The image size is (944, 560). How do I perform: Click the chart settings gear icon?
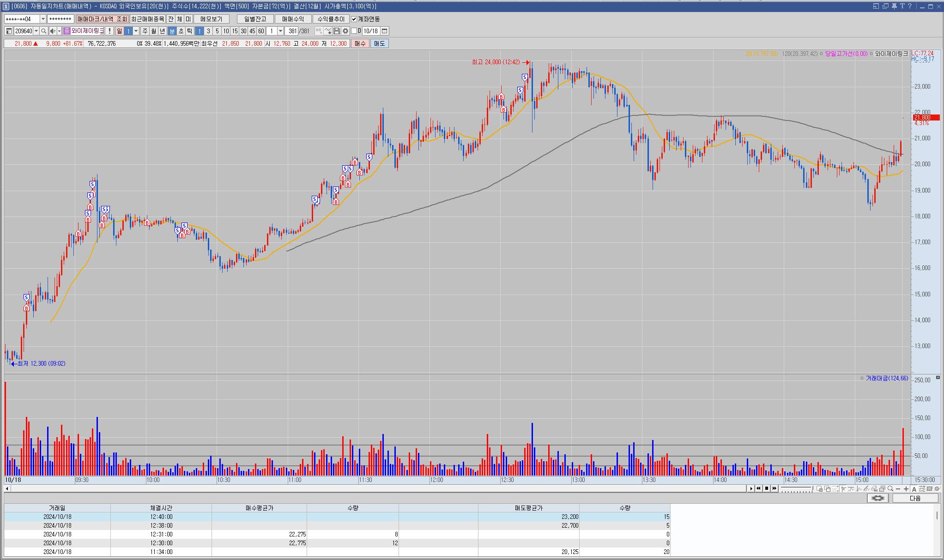click(345, 31)
